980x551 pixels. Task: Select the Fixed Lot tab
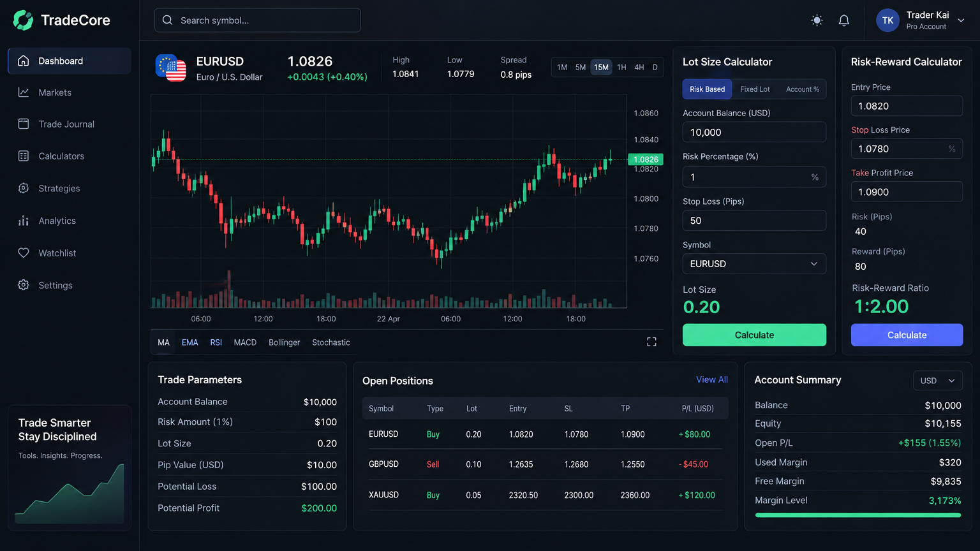755,89
